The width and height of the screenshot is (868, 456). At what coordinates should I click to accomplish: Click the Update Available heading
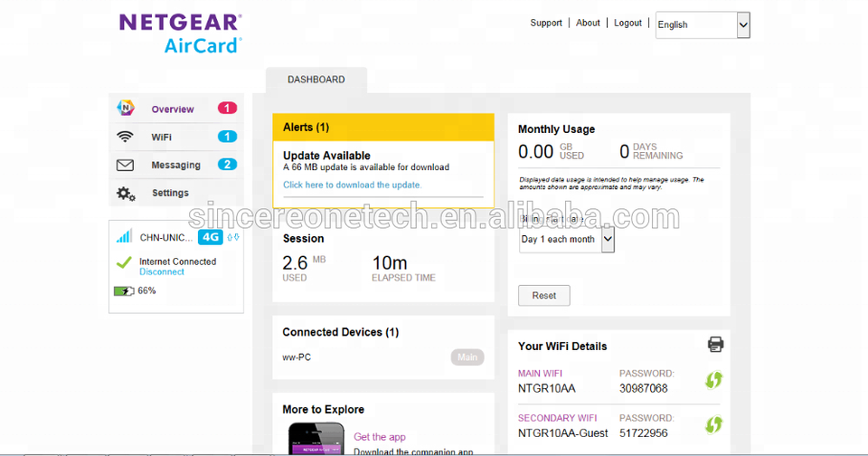(326, 156)
